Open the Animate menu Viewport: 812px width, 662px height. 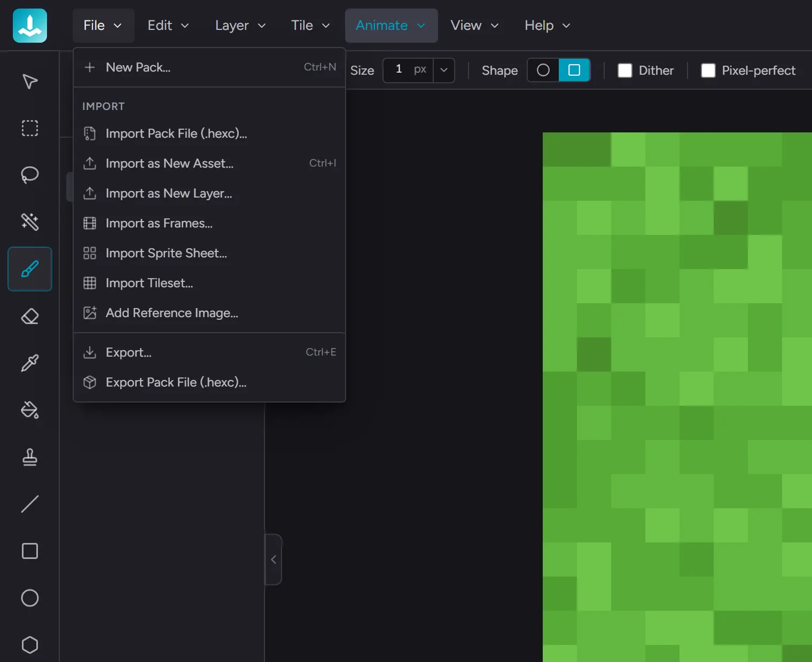point(391,26)
